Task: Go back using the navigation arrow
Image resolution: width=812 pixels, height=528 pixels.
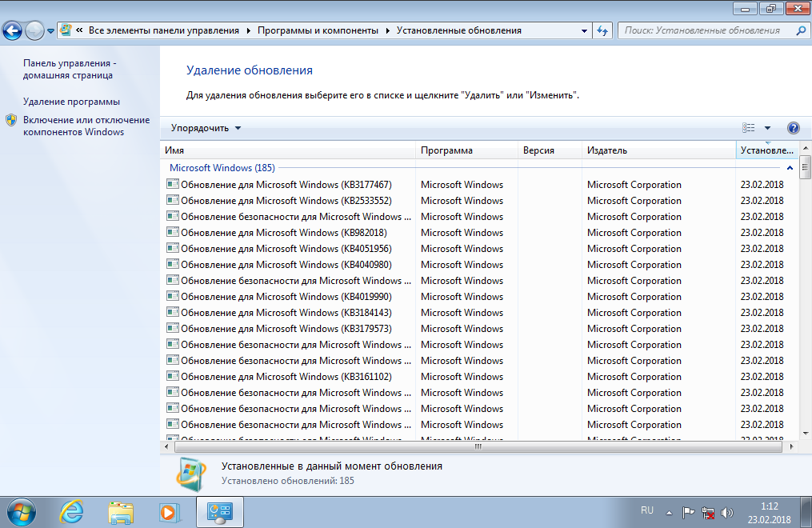Action: pos(13,31)
